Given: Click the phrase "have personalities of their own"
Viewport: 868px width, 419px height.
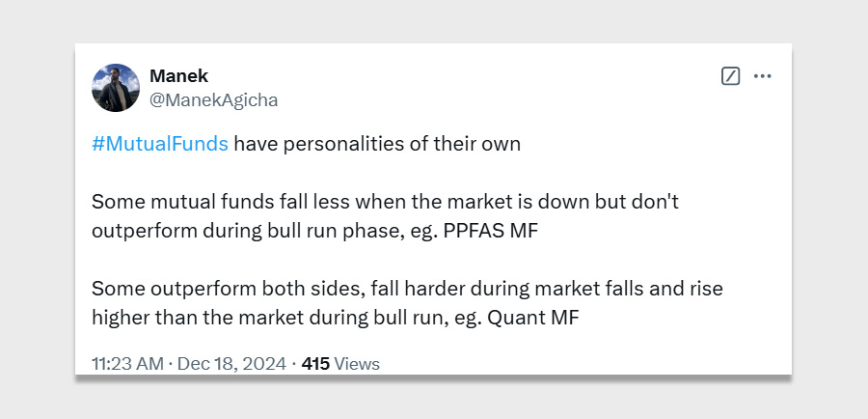Looking at the screenshot, I should click(x=377, y=145).
